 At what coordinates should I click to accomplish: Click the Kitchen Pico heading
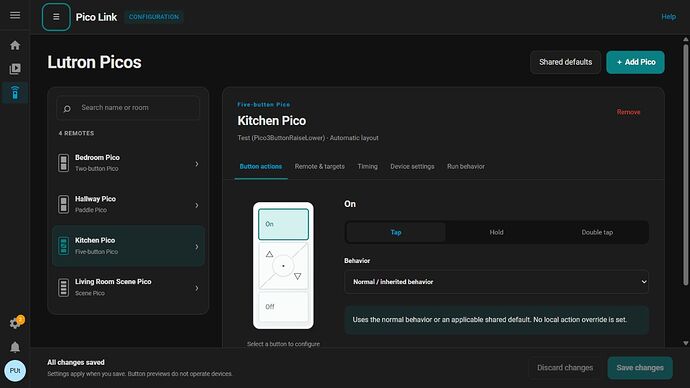click(x=272, y=121)
